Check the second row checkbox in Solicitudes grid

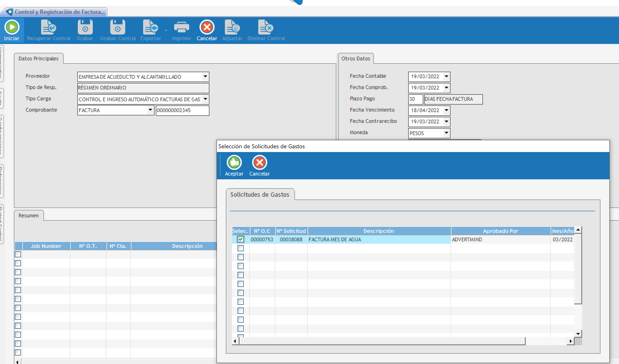tap(240, 248)
